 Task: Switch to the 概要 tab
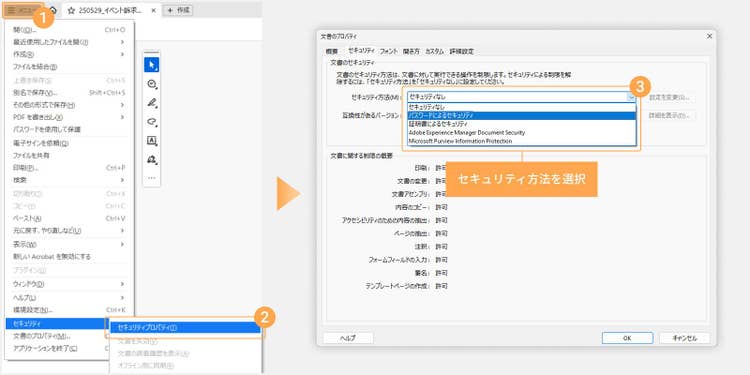coord(332,51)
